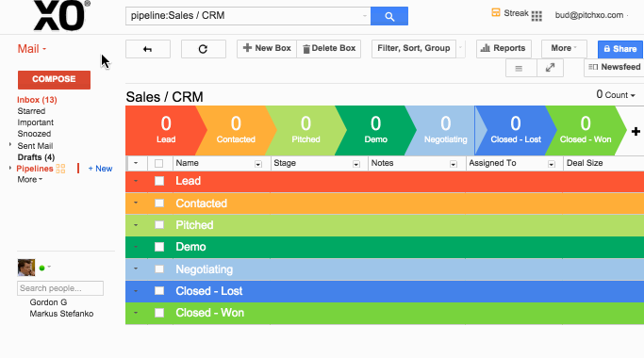Collapse the Closed - Won group arrow
The width and height of the screenshot is (644, 358).
coord(136,313)
